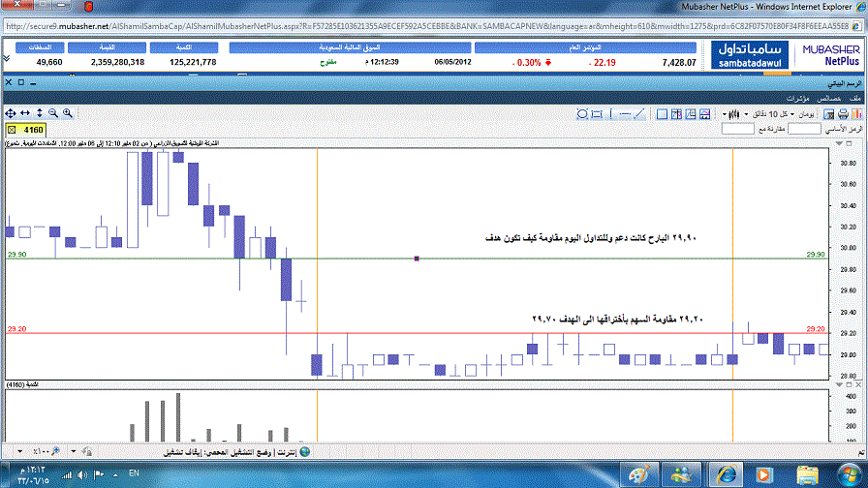868x488 pixels.
Task: Open IE zoom level 100% dropdown
Action: point(20,452)
